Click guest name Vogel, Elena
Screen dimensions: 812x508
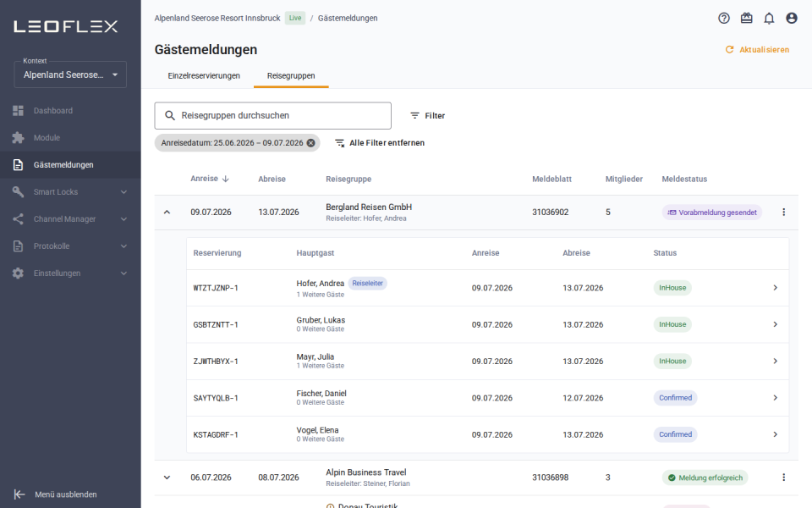pos(317,430)
